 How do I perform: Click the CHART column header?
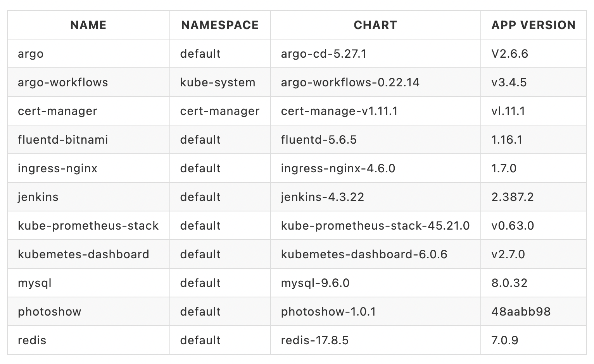click(x=375, y=25)
